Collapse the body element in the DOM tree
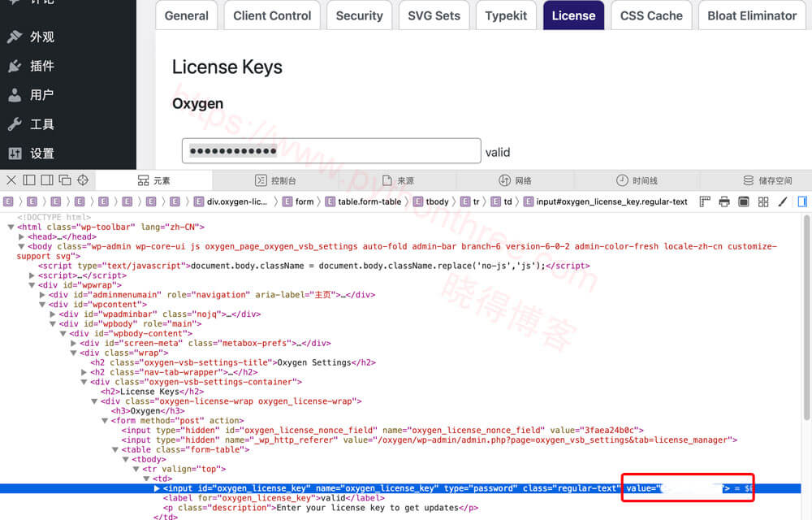The height and width of the screenshot is (520, 812). point(21,246)
